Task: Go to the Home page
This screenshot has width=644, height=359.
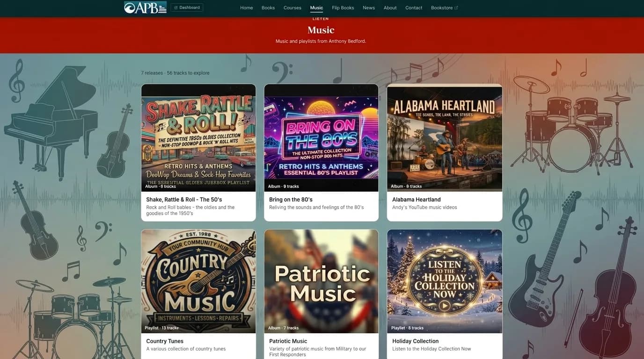Action: click(x=247, y=7)
